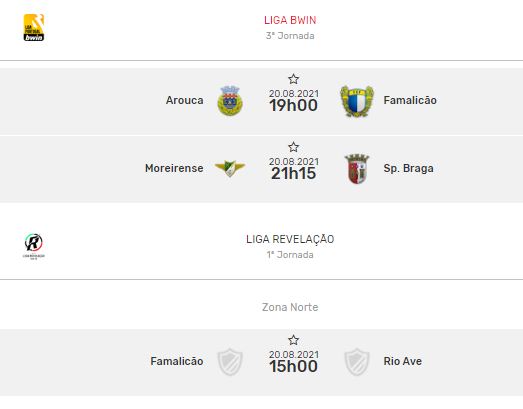Toggle favorite star for Arouca vs Famalicão
The image size is (523, 409).
294,79
